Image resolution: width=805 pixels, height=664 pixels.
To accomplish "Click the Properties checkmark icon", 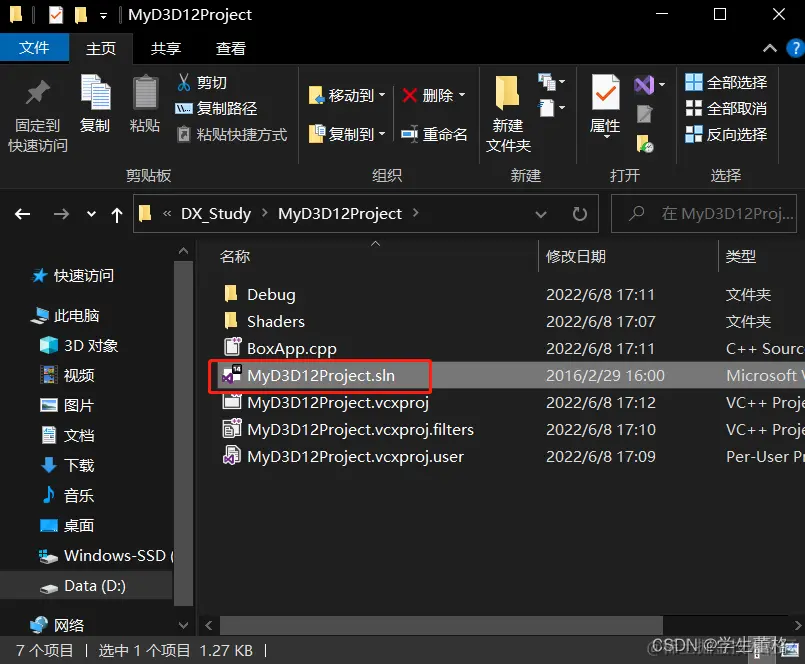I will tap(605, 92).
